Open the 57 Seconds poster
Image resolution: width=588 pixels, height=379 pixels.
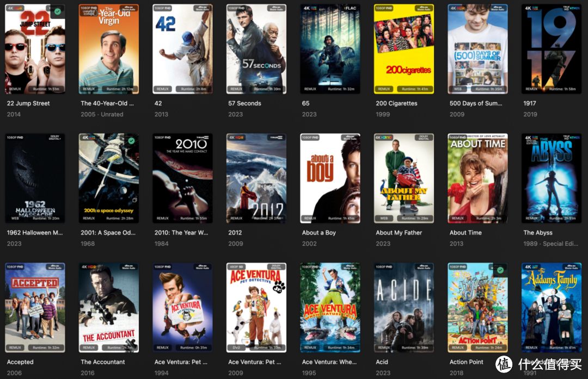click(x=256, y=49)
